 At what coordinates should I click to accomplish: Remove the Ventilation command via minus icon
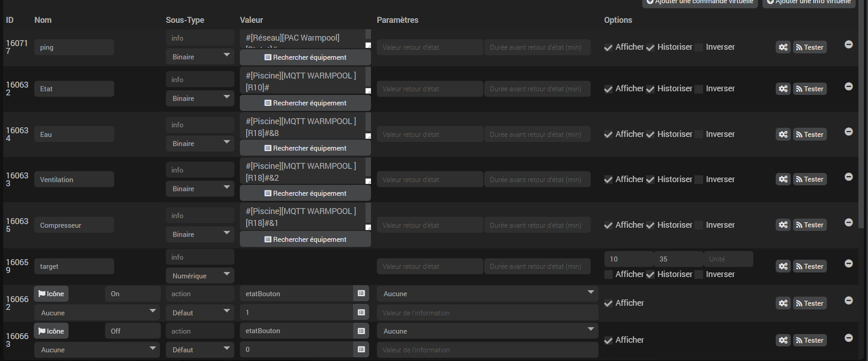(x=848, y=177)
